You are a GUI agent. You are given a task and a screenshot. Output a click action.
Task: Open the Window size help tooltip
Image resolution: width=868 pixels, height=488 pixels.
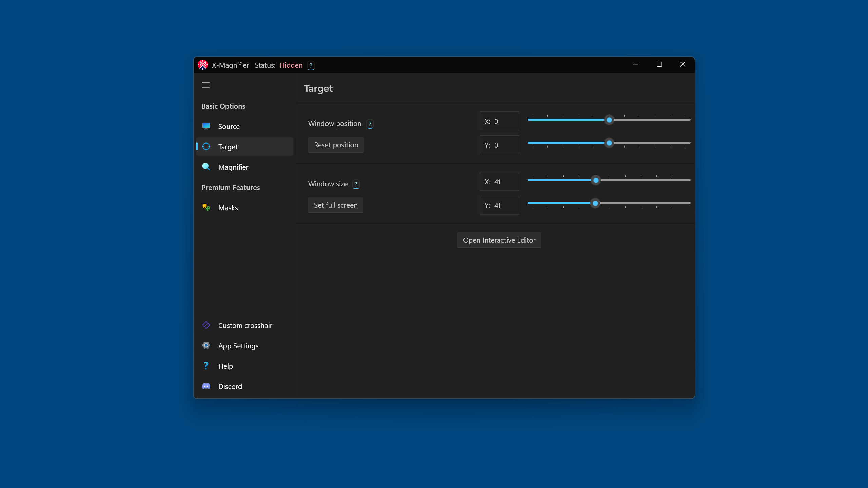[356, 184]
